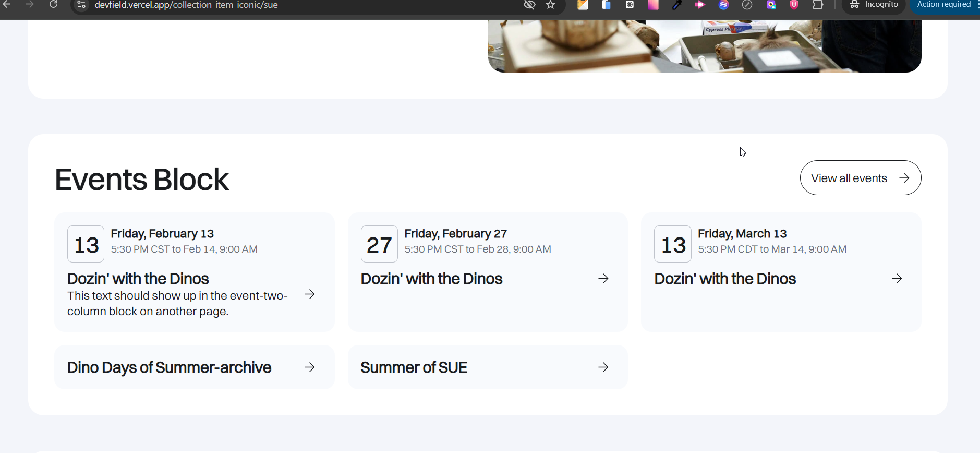Click the Incognito profile indicator
Viewport: 980px width, 453px height.
click(874, 5)
